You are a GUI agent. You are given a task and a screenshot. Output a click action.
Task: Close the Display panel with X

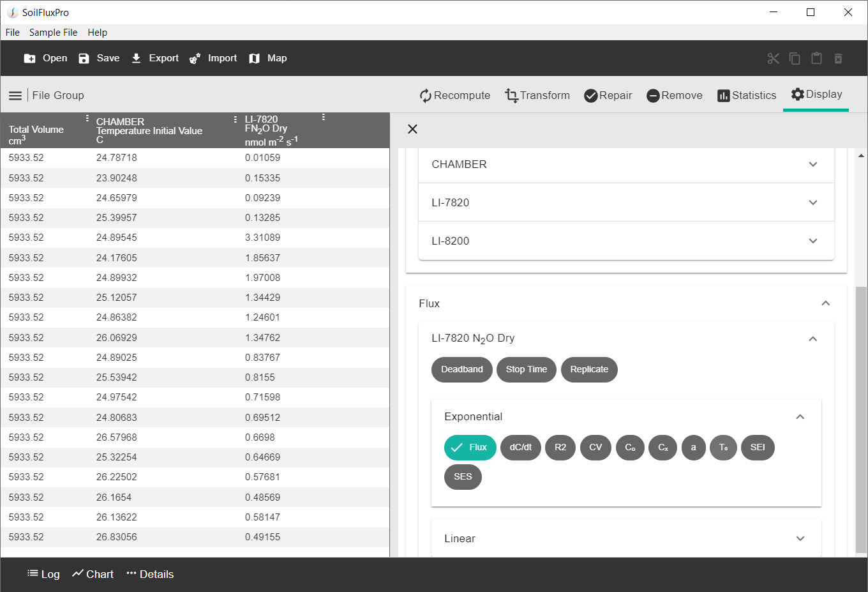(412, 129)
